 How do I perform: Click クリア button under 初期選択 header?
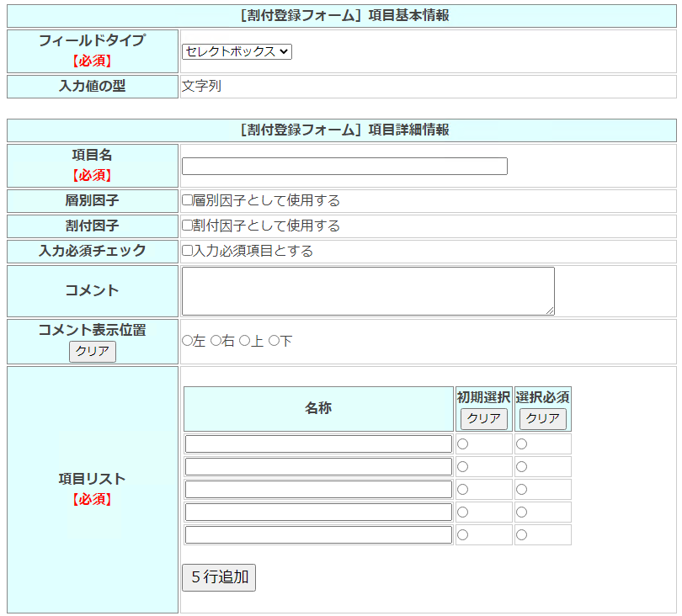point(484,419)
